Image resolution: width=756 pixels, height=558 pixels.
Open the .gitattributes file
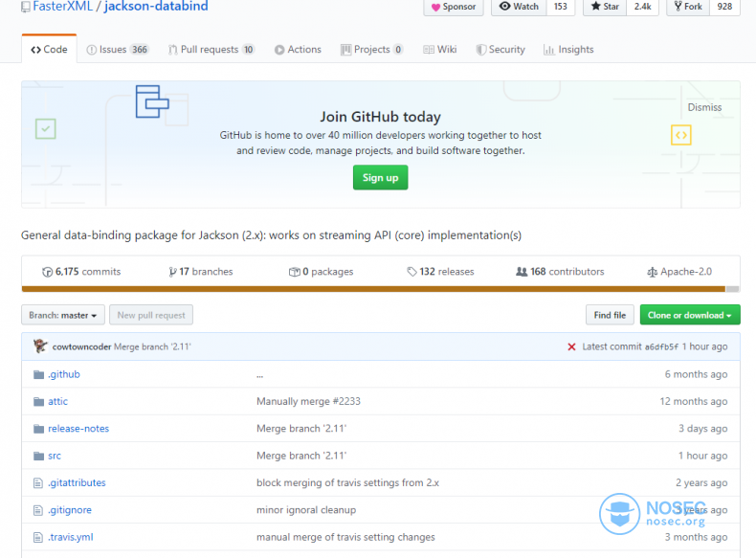pos(77,482)
